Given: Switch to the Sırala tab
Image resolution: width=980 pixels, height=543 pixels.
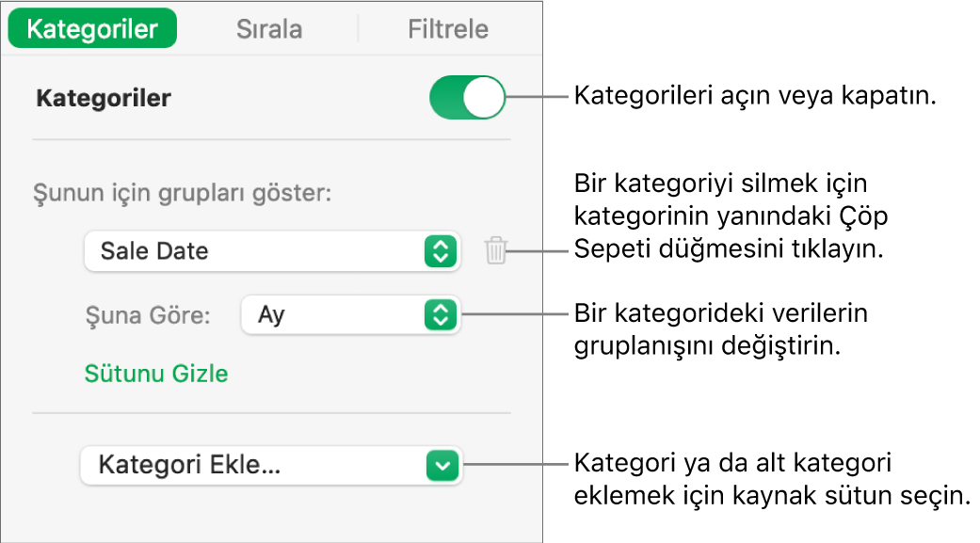Looking at the screenshot, I should 270,28.
